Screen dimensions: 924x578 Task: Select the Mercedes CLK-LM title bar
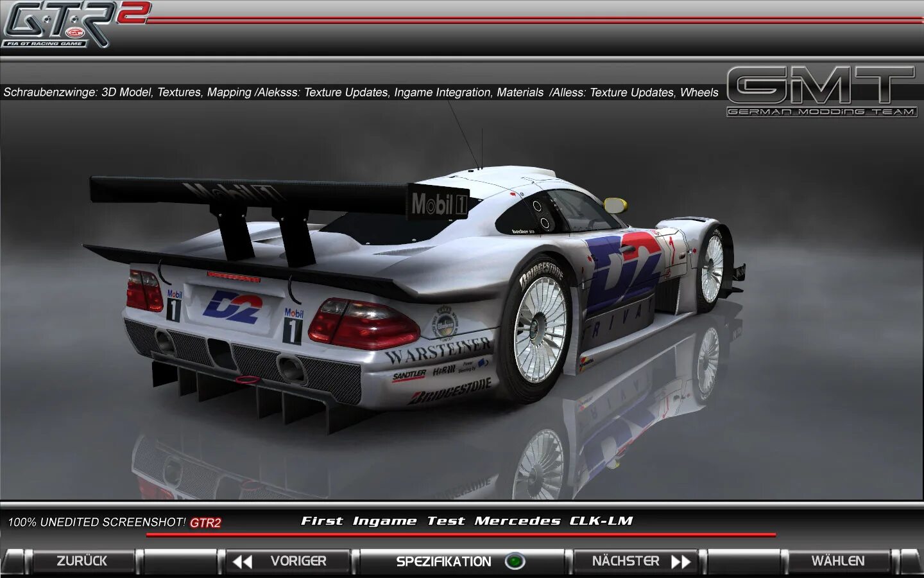466,521
